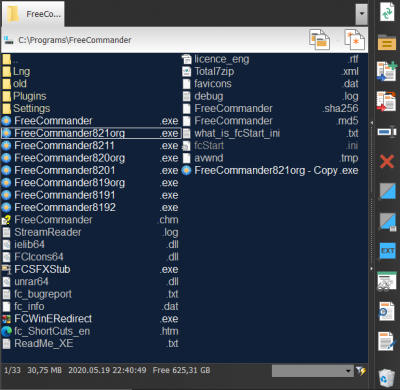Click the binoculars search icon

pyautogui.click(x=387, y=282)
